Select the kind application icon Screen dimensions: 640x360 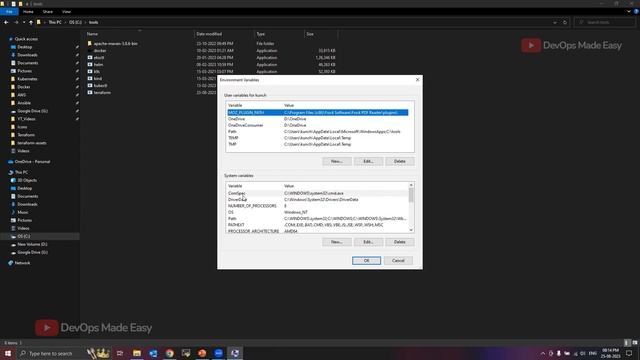90,78
